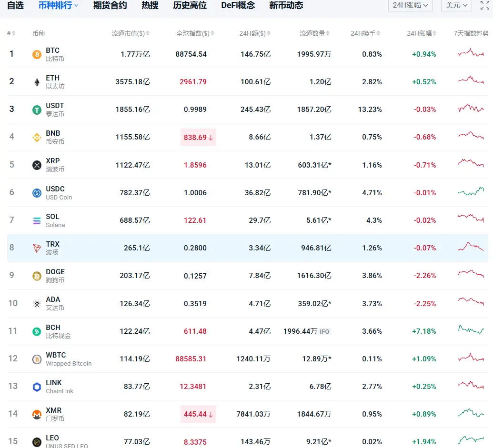This screenshot has width=493, height=448.
Task: Open DOGE 狗狗币 coin link
Action: tap(55, 276)
